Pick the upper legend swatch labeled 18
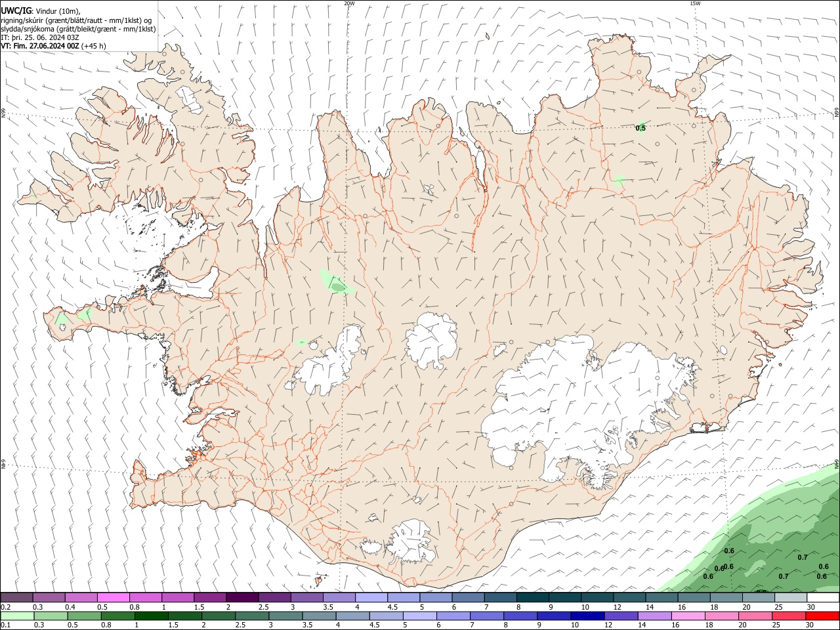Screen dimensions: 840x630 click(x=726, y=597)
